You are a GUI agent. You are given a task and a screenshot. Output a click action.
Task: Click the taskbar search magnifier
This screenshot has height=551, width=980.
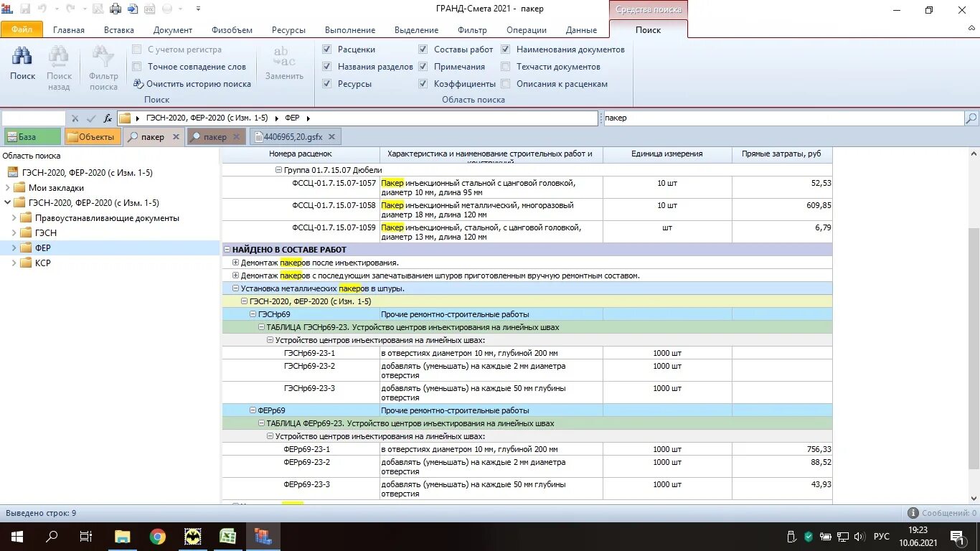[x=52, y=537]
